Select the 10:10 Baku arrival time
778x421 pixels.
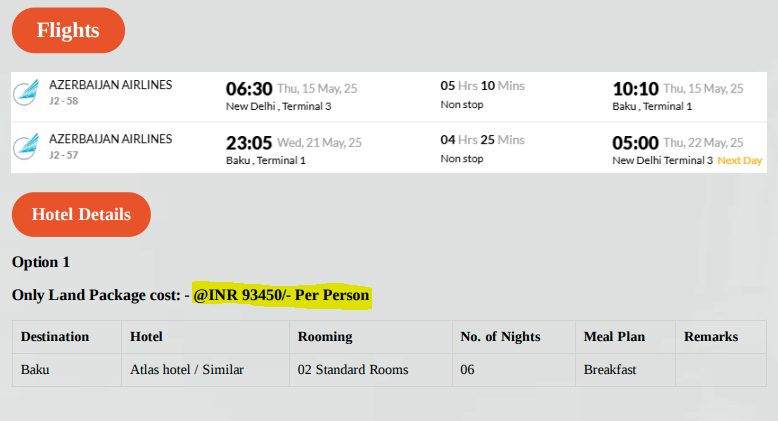pyautogui.click(x=636, y=89)
